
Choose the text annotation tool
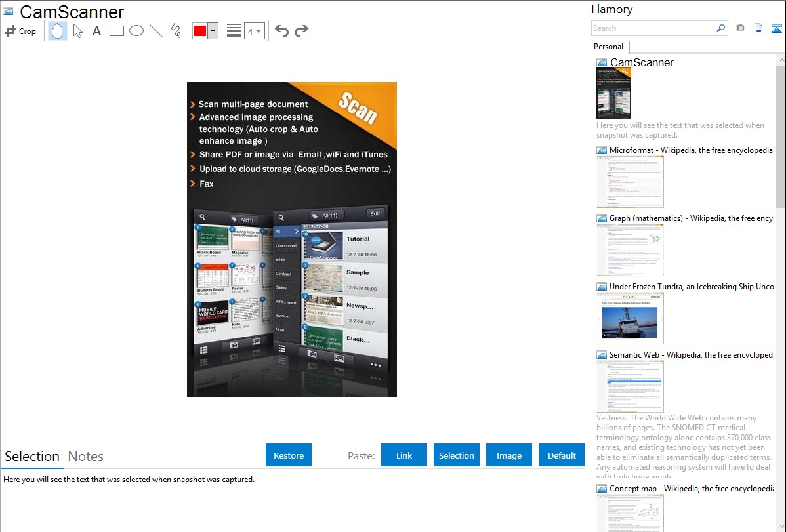96,31
